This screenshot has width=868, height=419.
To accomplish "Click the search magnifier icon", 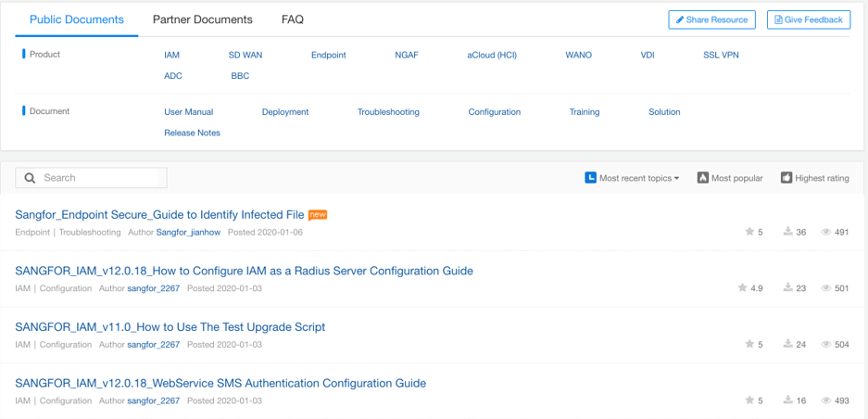I will (x=31, y=178).
